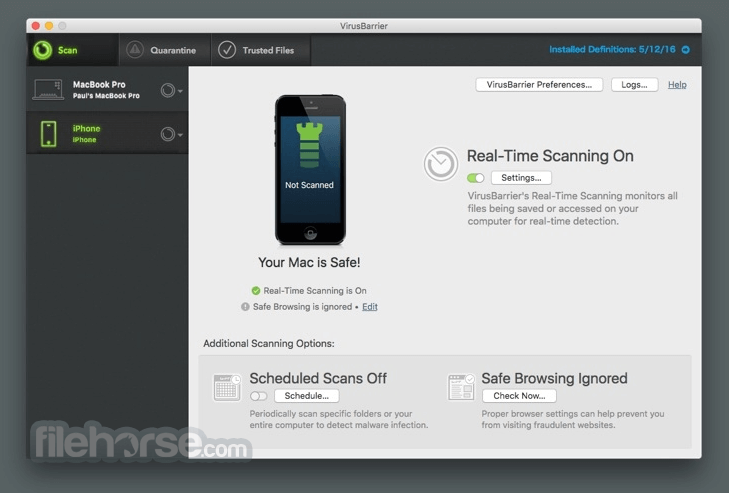Image resolution: width=729 pixels, height=493 pixels.
Task: Switch to the Quarantine tab
Action: (x=165, y=50)
